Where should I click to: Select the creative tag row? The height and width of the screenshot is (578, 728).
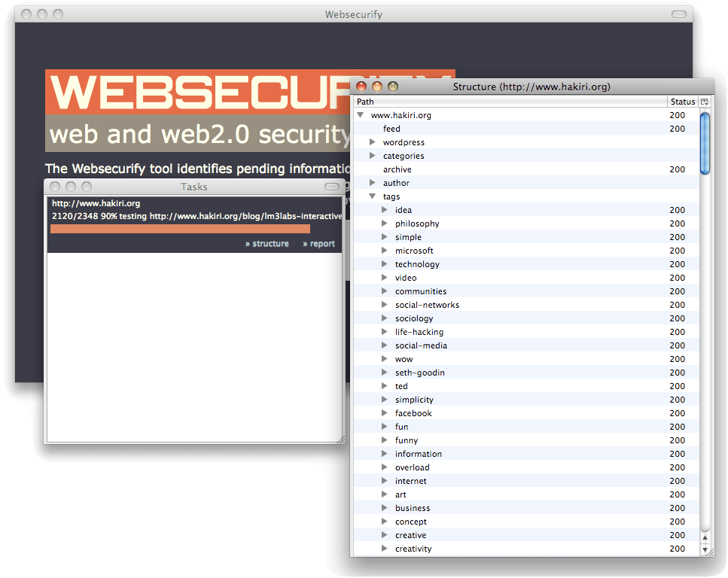(526, 535)
